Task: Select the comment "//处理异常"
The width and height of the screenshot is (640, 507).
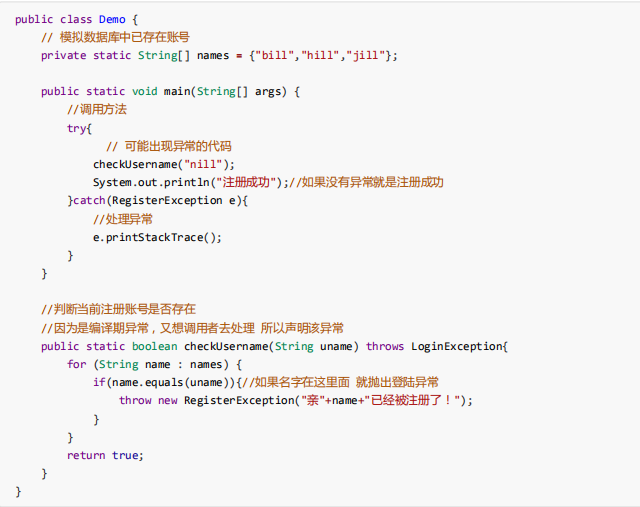Action: tap(123, 219)
